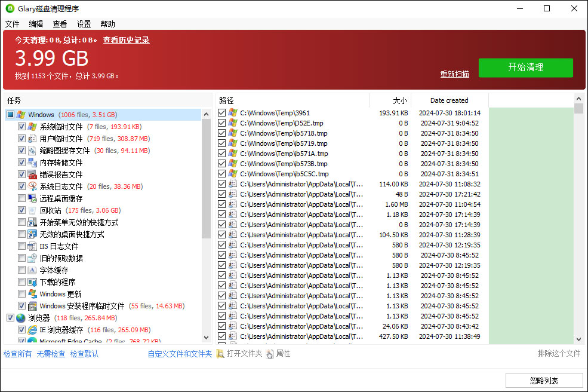Click the 无需检查 link
This screenshot has width=588, height=392.
[51, 354]
